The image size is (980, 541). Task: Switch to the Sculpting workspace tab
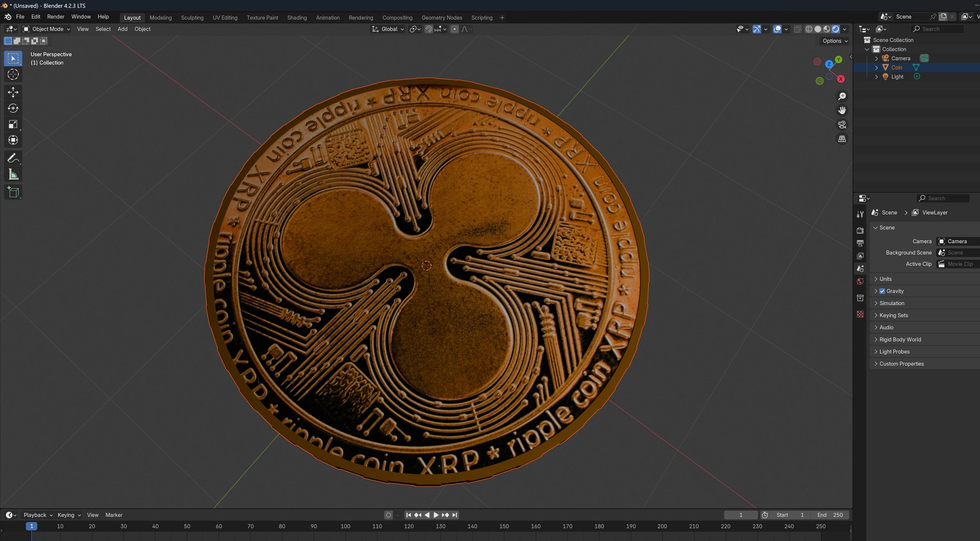192,18
